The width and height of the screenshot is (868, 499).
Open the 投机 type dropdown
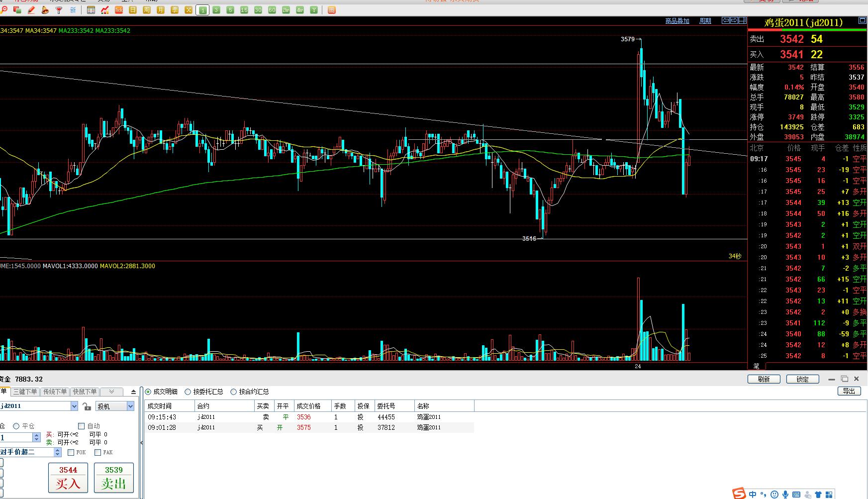pyautogui.click(x=130, y=406)
